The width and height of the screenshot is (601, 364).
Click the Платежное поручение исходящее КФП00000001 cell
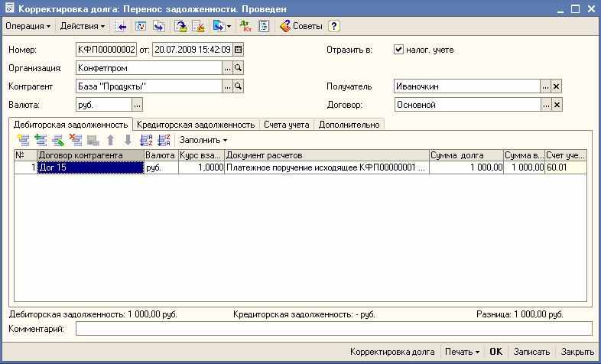326,167
